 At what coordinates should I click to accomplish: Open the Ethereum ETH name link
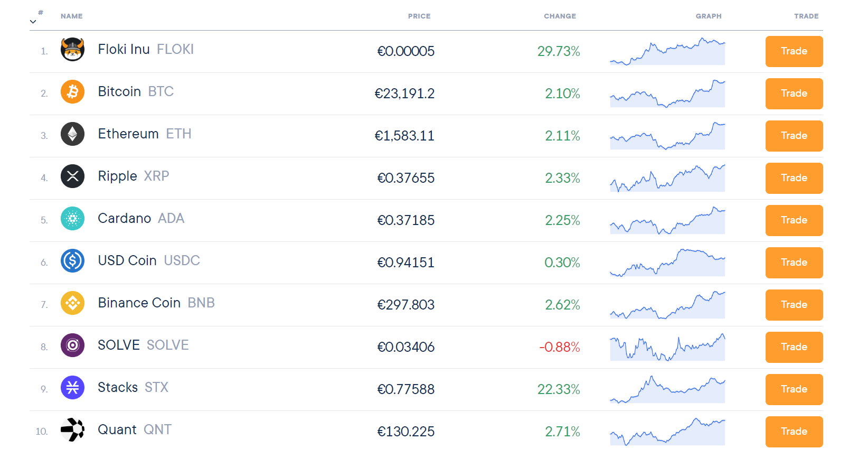click(x=145, y=134)
